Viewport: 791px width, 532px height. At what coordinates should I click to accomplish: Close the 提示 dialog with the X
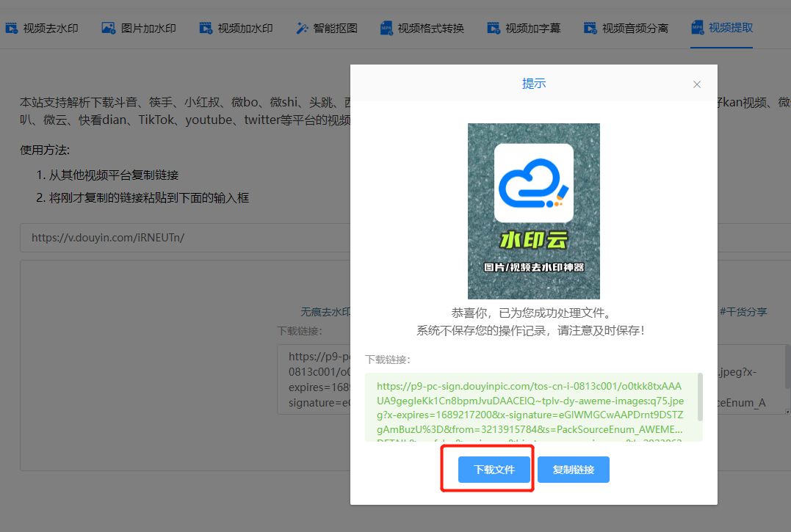[x=696, y=84]
